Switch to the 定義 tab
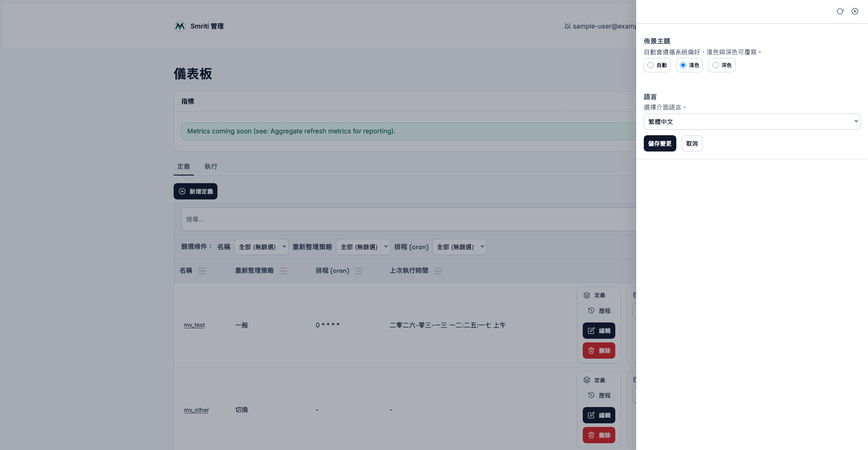The width and height of the screenshot is (868, 450). pyautogui.click(x=184, y=166)
